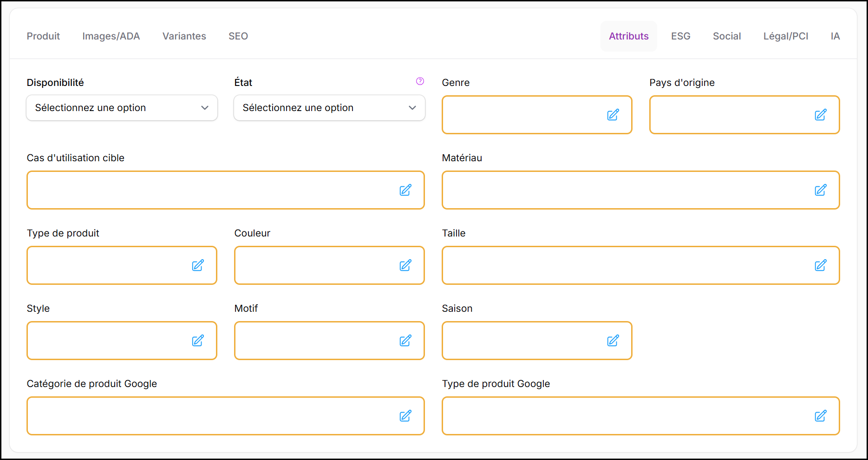Image resolution: width=868 pixels, height=460 pixels.
Task: Click the help icon next to État
Action: point(420,81)
